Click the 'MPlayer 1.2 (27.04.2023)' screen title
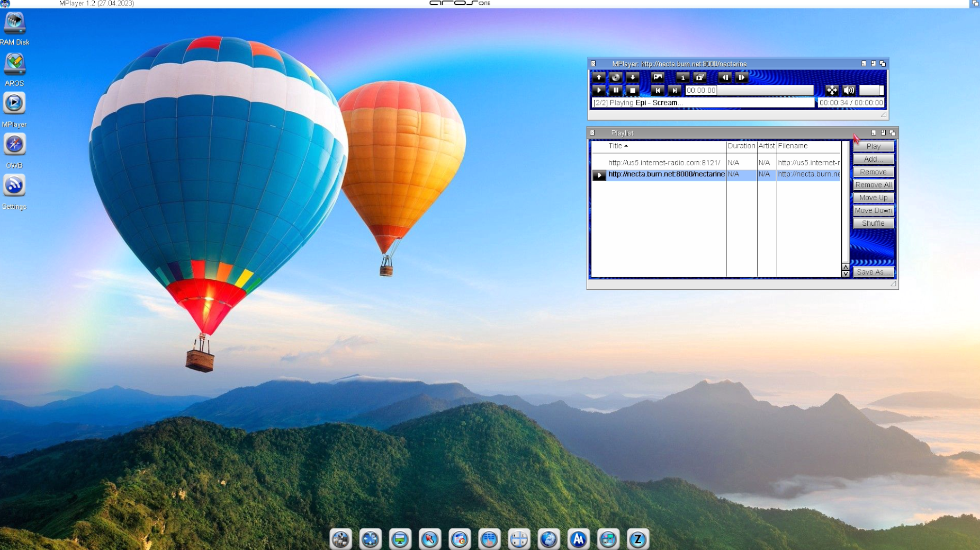The width and height of the screenshot is (980, 550). (x=96, y=3)
